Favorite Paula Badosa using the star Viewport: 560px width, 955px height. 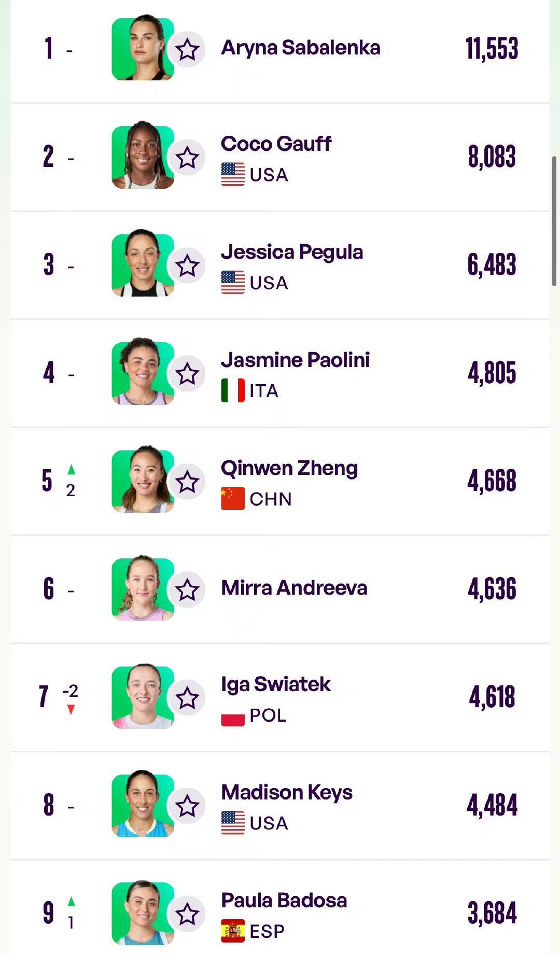tap(187, 914)
